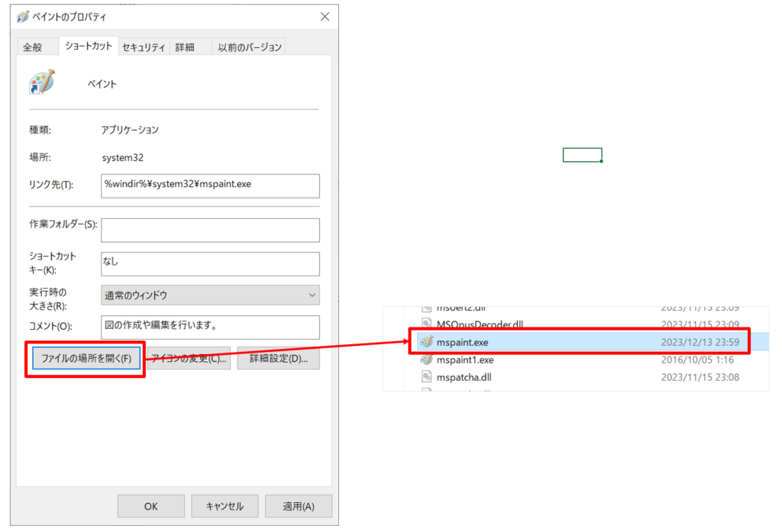This screenshot has width=782, height=532.
Task: Open 詳細設定 advanced settings
Action: [x=278, y=359]
